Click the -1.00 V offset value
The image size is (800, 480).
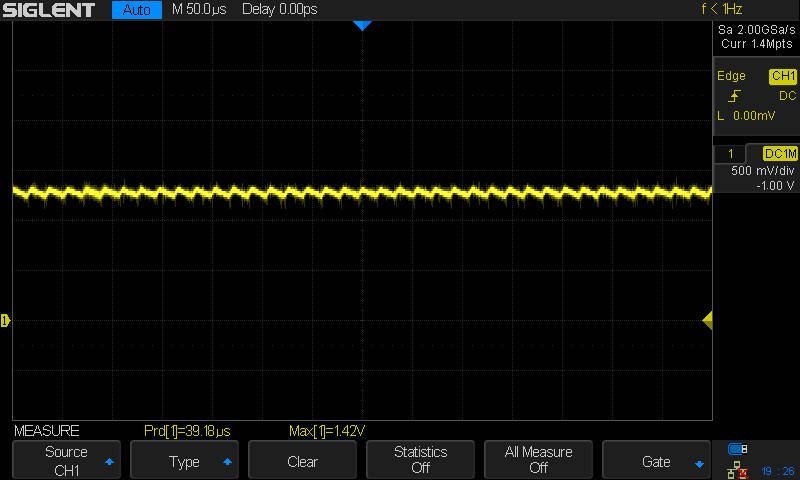(x=775, y=186)
